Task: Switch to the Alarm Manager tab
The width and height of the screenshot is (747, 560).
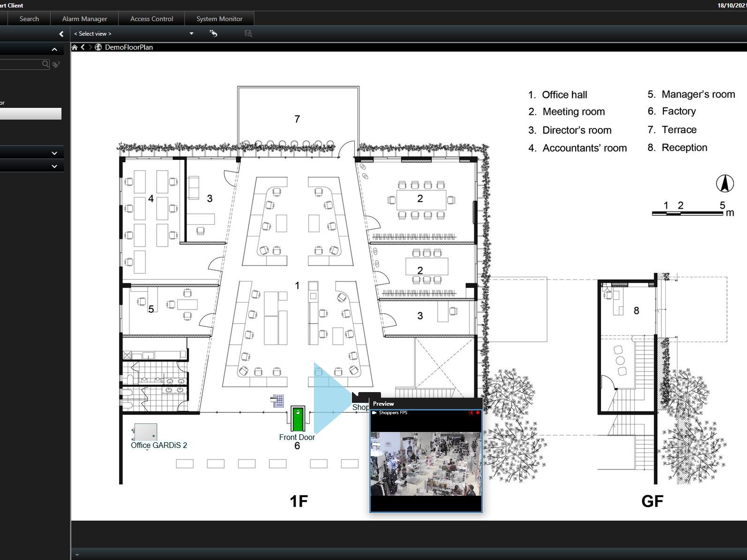Action: tap(84, 19)
